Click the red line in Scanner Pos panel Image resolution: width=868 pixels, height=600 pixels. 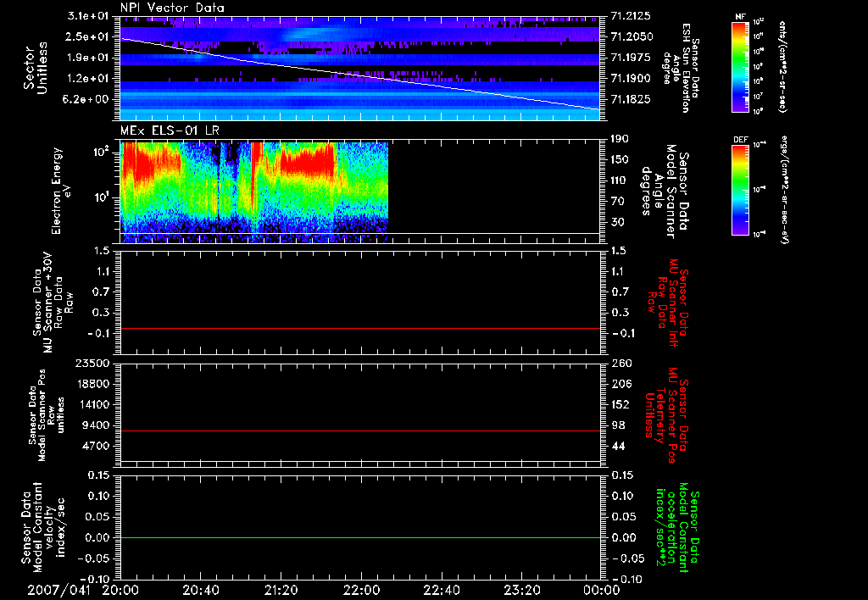tap(360, 431)
